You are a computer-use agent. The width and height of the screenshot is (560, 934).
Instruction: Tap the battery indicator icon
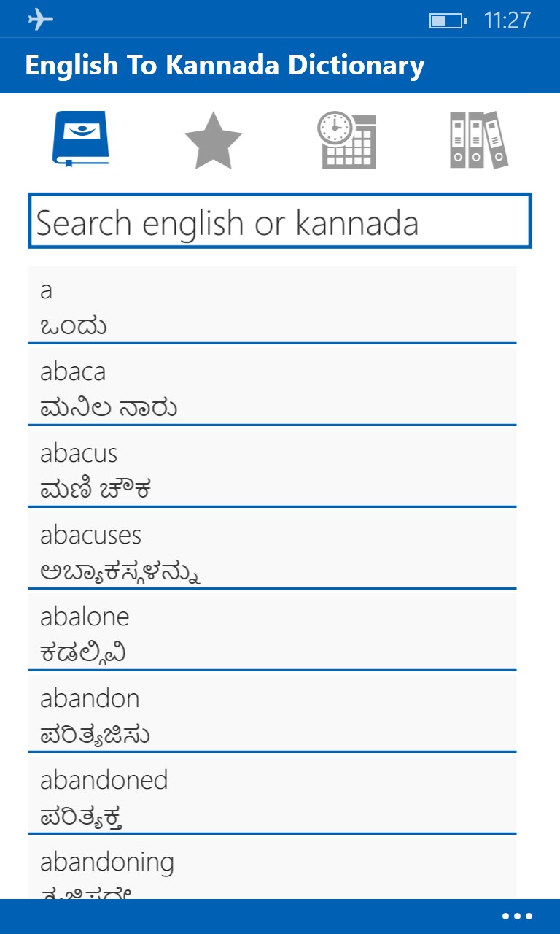point(447,20)
